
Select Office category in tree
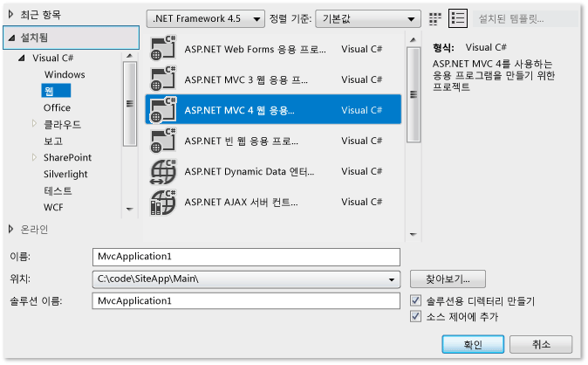57,107
